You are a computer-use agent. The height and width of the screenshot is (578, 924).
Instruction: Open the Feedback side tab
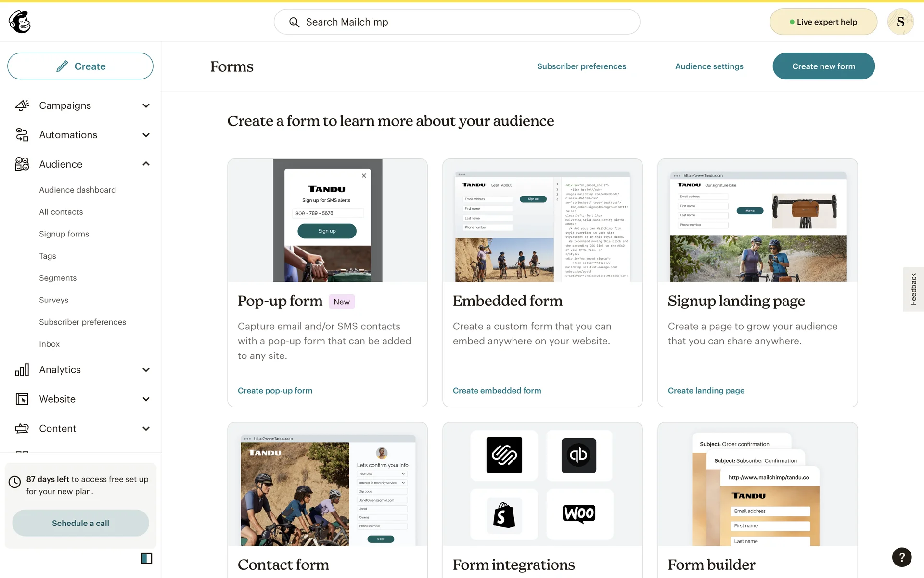click(x=913, y=289)
